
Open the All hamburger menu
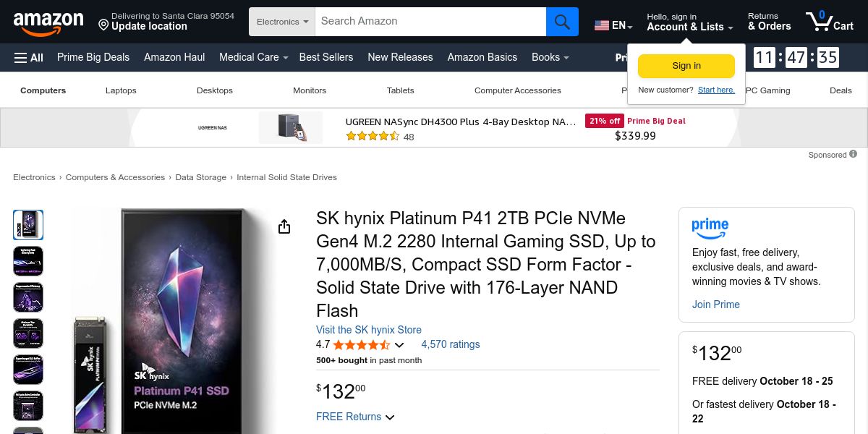pos(29,57)
